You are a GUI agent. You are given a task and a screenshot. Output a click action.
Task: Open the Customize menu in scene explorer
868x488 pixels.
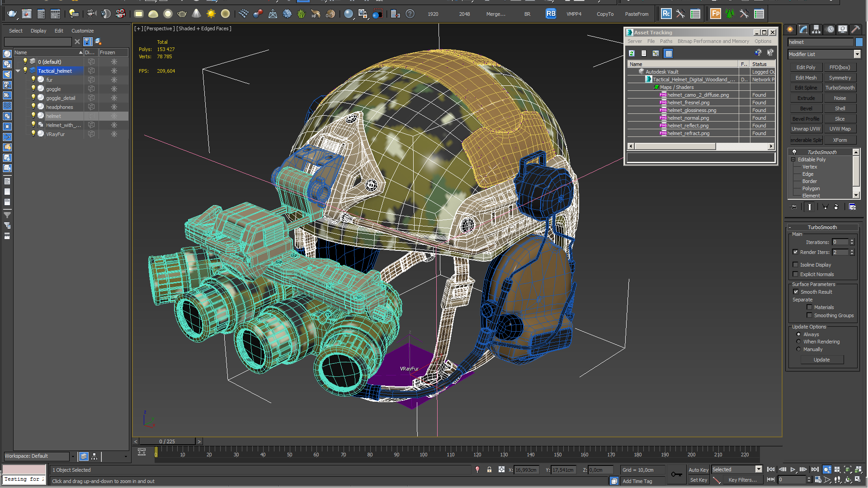[82, 31]
